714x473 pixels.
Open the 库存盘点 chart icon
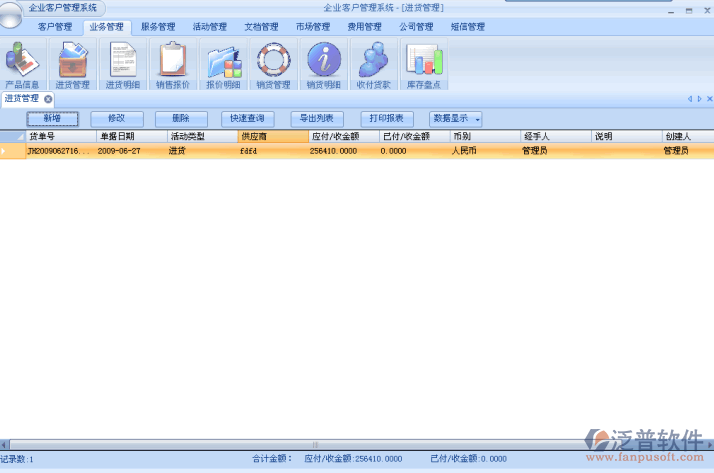[424, 64]
